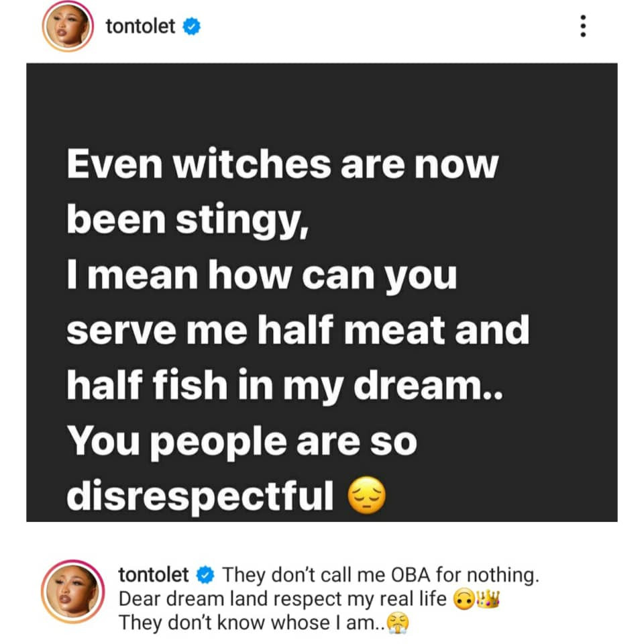644x644 pixels.
Task: Click the pensive face emoji in the image
Action: click(x=368, y=497)
